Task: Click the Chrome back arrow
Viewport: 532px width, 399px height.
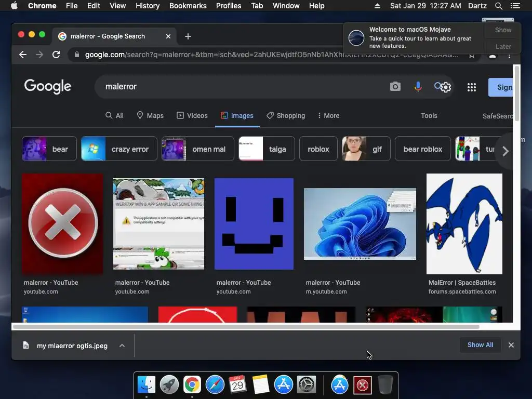Action: (23, 55)
